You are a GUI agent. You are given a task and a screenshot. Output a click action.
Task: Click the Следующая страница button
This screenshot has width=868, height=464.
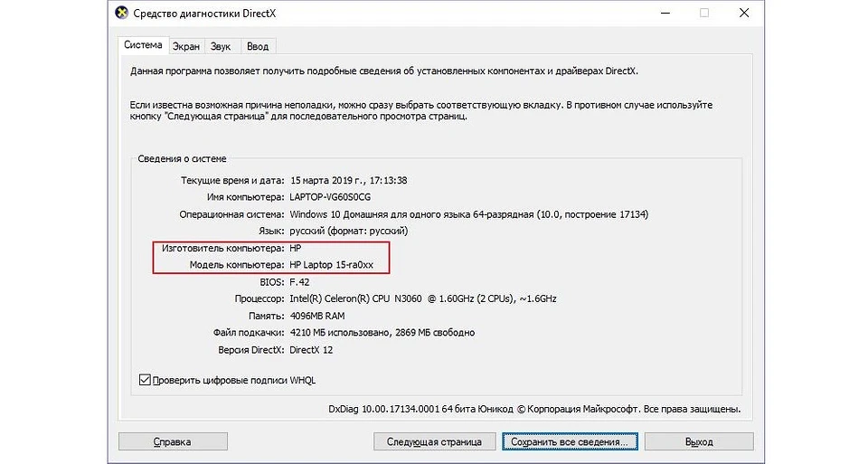434,442
